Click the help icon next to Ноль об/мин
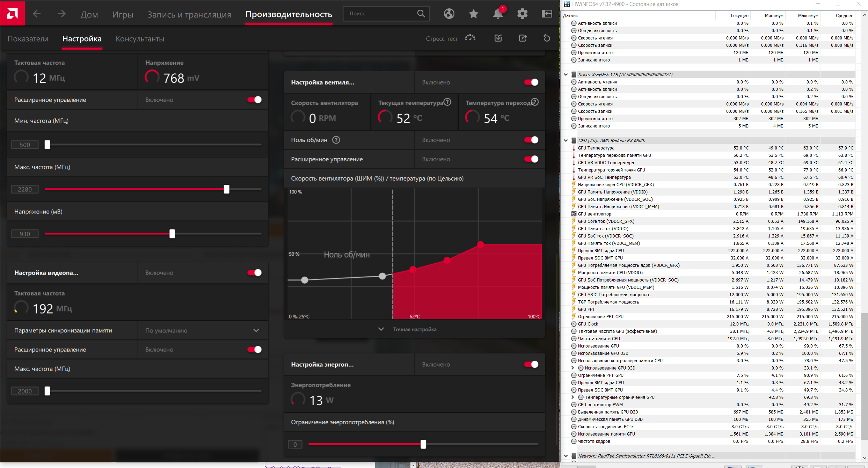This screenshot has width=868, height=468. [x=336, y=140]
